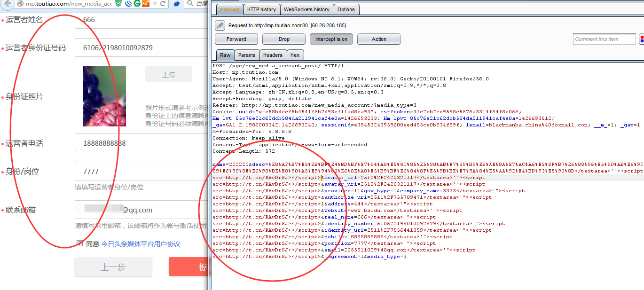This screenshot has height=290, width=644.
Task: Click the ID number field 610622198010092879
Action: [x=141, y=47]
